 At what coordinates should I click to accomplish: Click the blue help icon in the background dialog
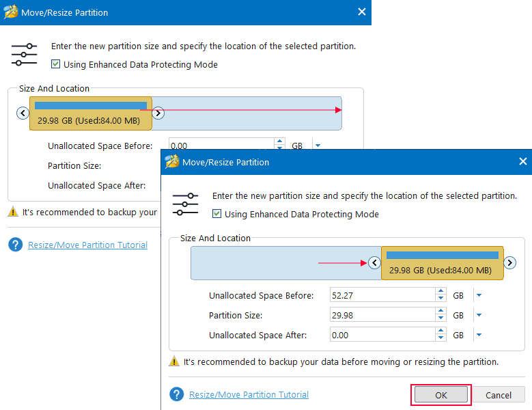coord(16,245)
